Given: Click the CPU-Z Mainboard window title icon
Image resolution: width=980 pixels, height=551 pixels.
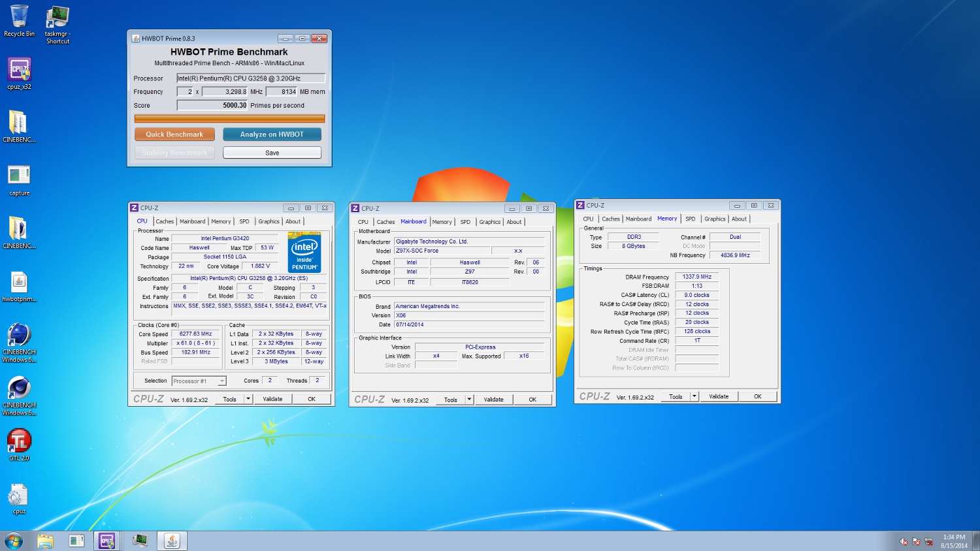Looking at the screenshot, I should click(x=355, y=208).
